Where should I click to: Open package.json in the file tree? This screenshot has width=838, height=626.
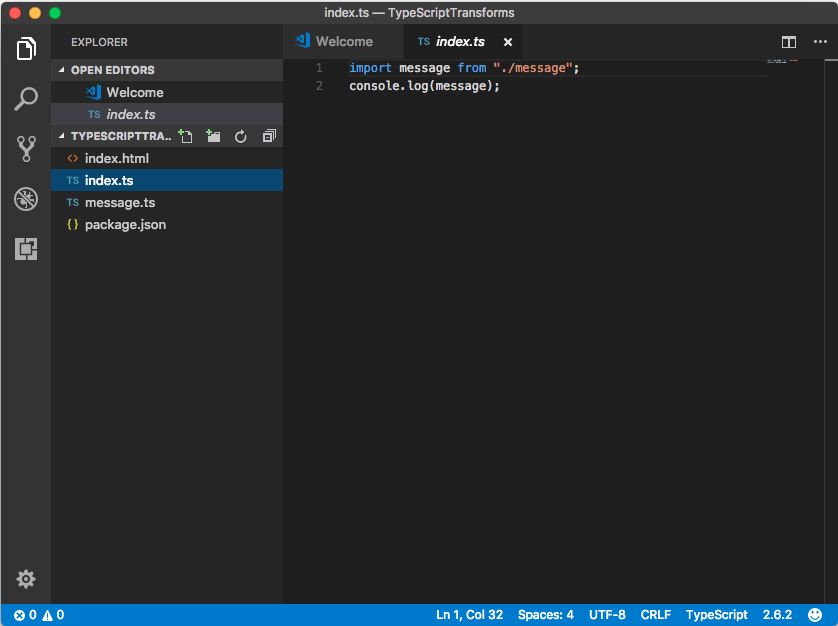[167, 225]
